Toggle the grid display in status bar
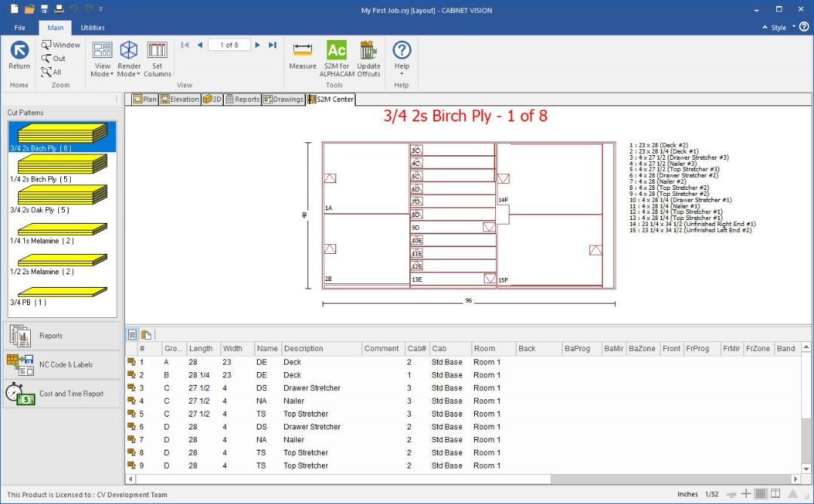 (x=760, y=494)
